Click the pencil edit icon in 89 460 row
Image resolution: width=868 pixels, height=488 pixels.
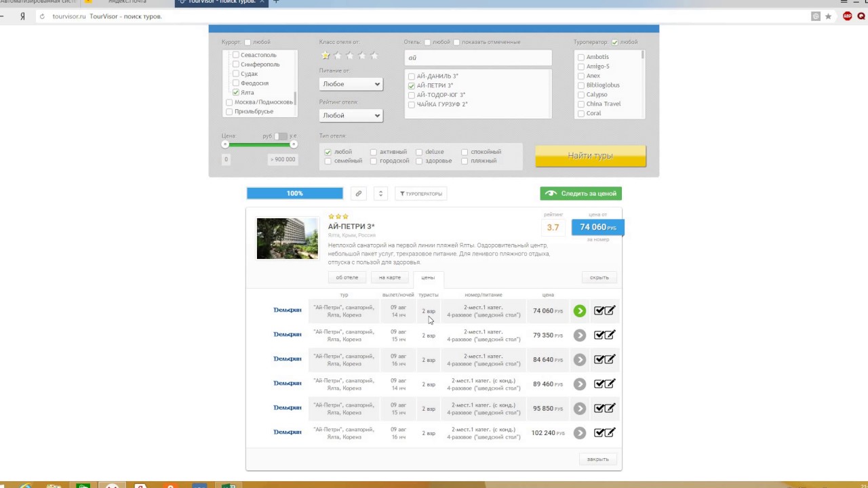610,384
